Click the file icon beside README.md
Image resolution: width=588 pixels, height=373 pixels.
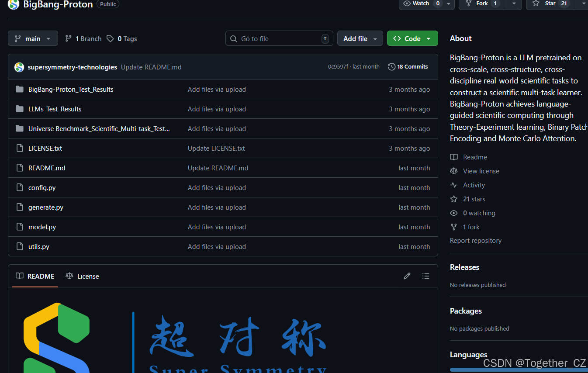[19, 168]
